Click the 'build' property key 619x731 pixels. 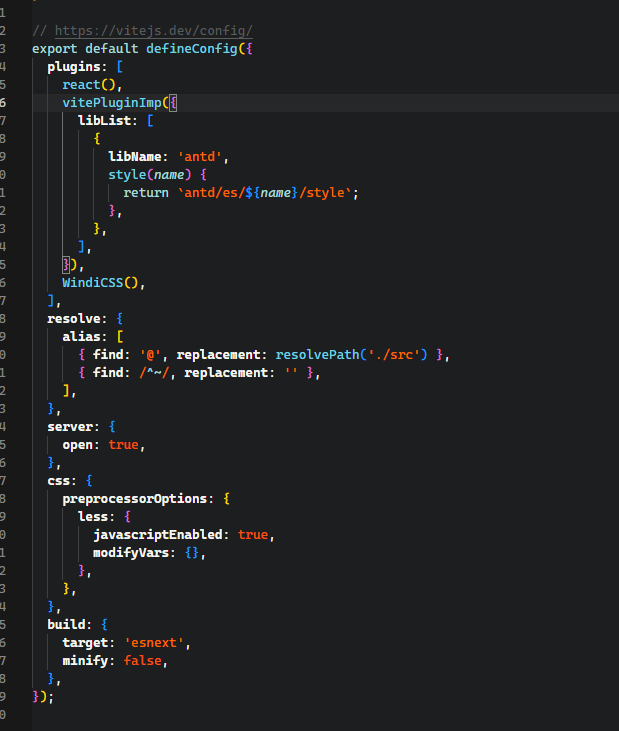[66, 625]
